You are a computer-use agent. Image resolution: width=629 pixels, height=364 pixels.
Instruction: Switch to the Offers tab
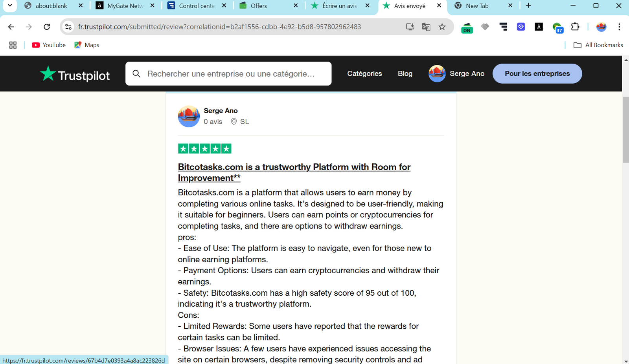tap(259, 6)
